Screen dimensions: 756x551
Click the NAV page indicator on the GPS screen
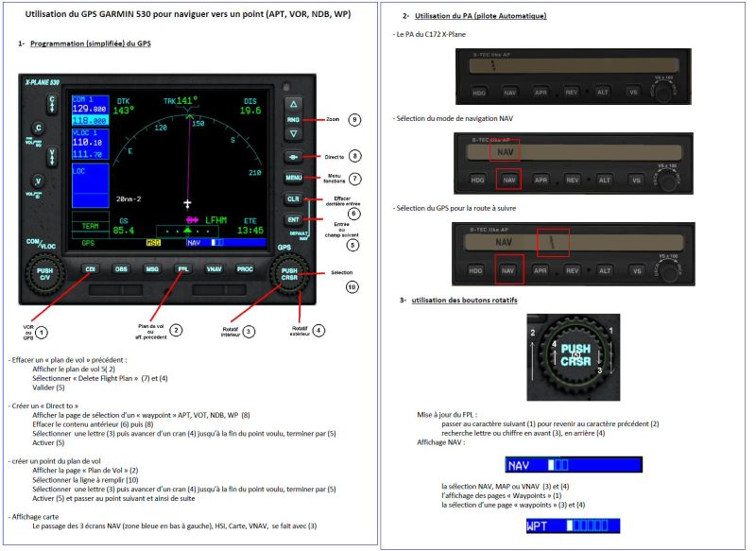click(x=226, y=243)
